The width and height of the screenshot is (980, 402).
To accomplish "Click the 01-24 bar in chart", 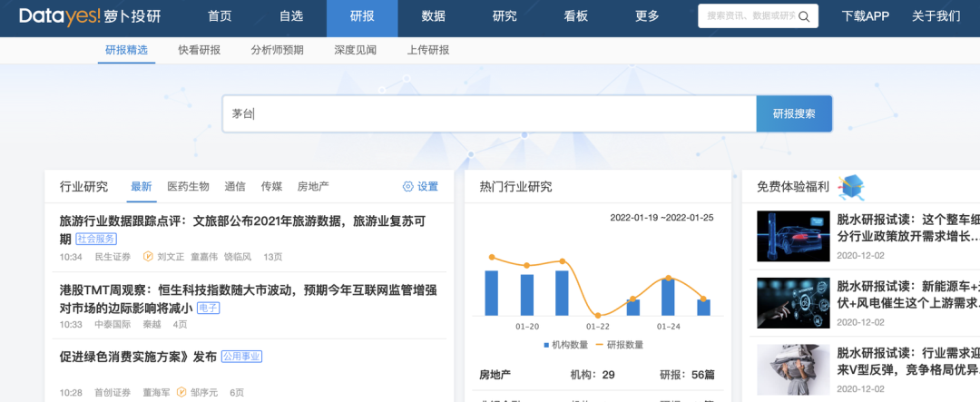I will (x=668, y=297).
